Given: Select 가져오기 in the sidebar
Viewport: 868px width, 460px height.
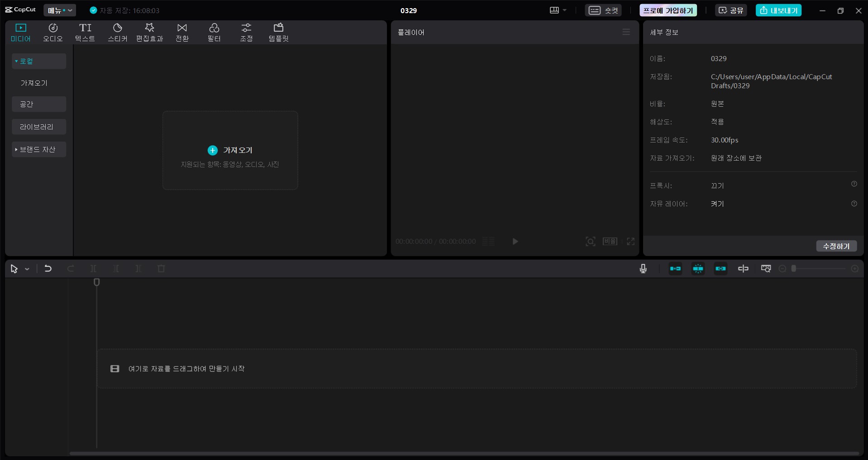Looking at the screenshot, I should pos(34,83).
